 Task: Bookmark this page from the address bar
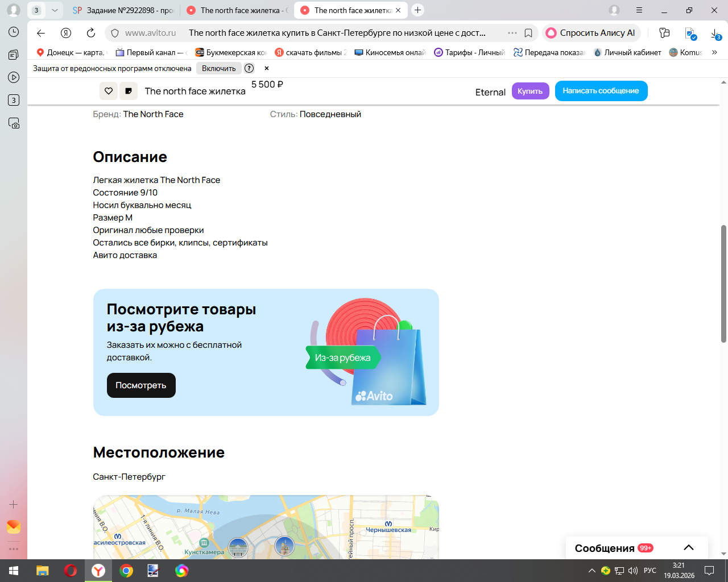pos(528,33)
